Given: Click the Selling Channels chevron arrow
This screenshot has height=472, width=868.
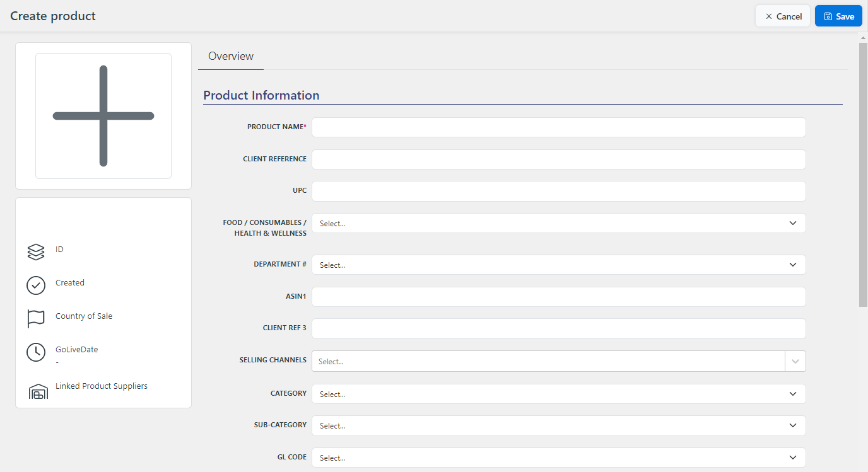Looking at the screenshot, I should coord(795,361).
